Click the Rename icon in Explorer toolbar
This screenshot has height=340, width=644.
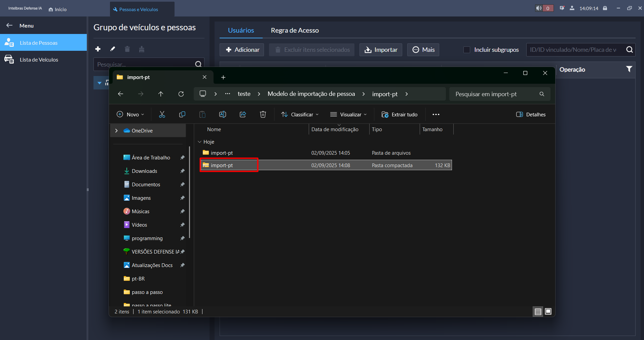(223, 114)
